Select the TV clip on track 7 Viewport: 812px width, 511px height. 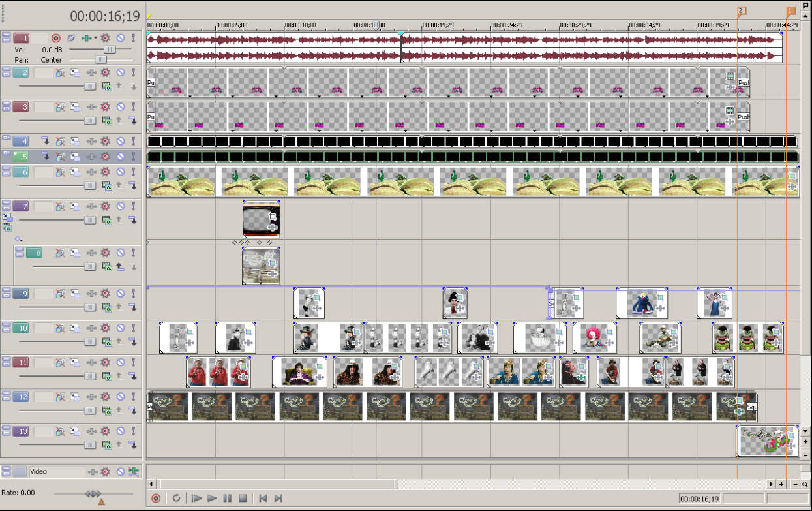click(x=261, y=219)
